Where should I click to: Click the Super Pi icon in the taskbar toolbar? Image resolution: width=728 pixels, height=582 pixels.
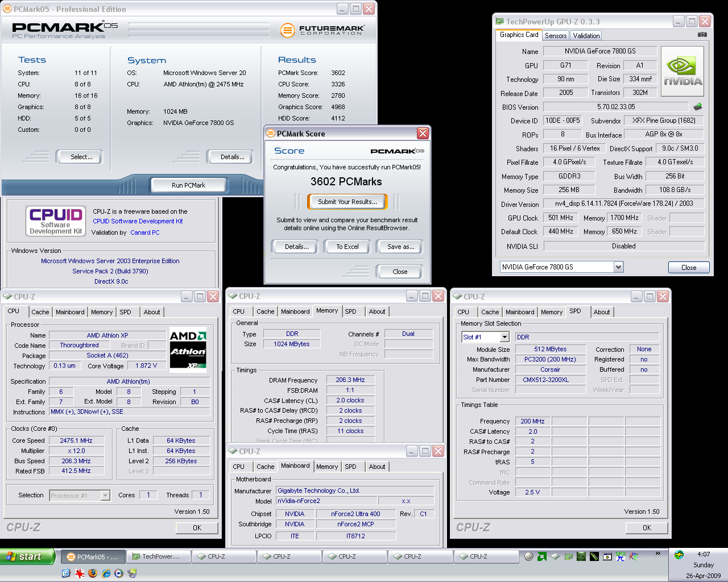pyautogui.click(x=621, y=556)
